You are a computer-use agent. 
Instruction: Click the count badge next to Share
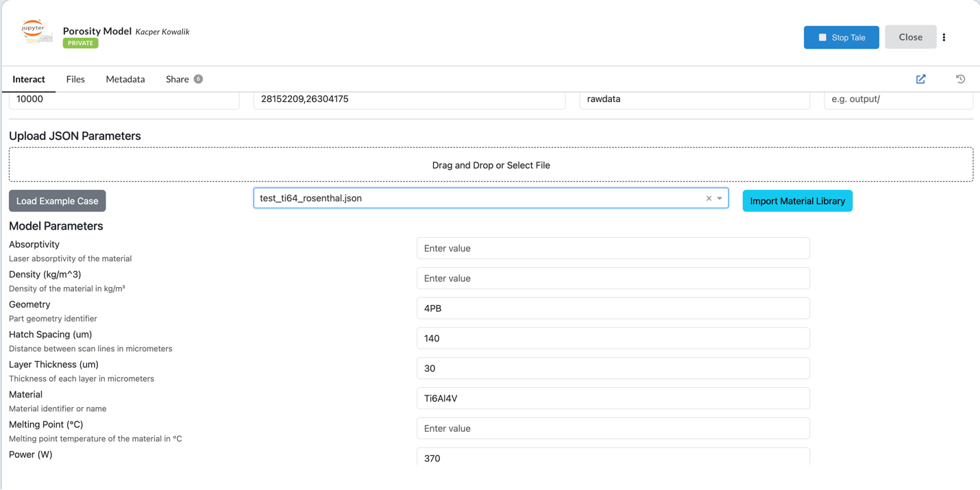click(198, 79)
